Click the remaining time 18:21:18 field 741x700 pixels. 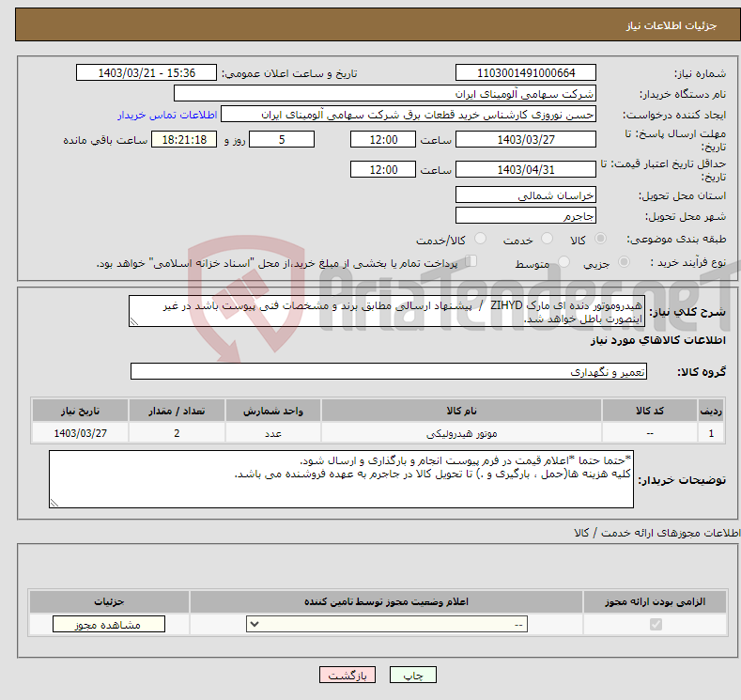(x=184, y=139)
